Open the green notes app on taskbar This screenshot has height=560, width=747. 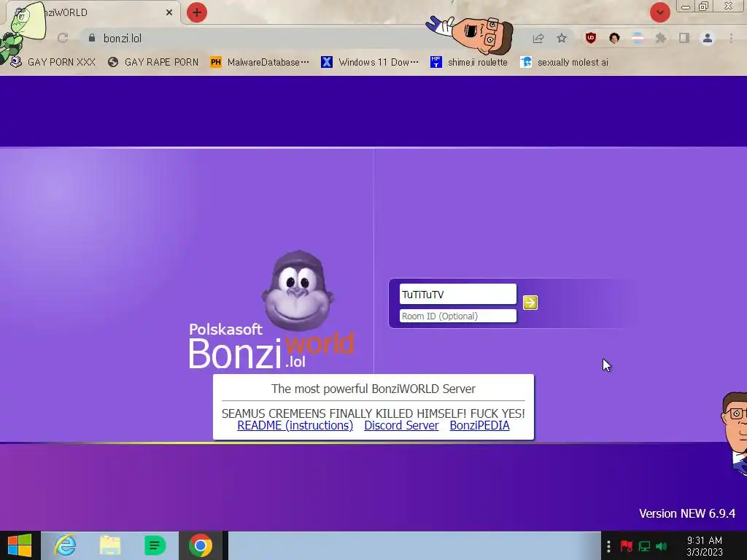(155, 545)
